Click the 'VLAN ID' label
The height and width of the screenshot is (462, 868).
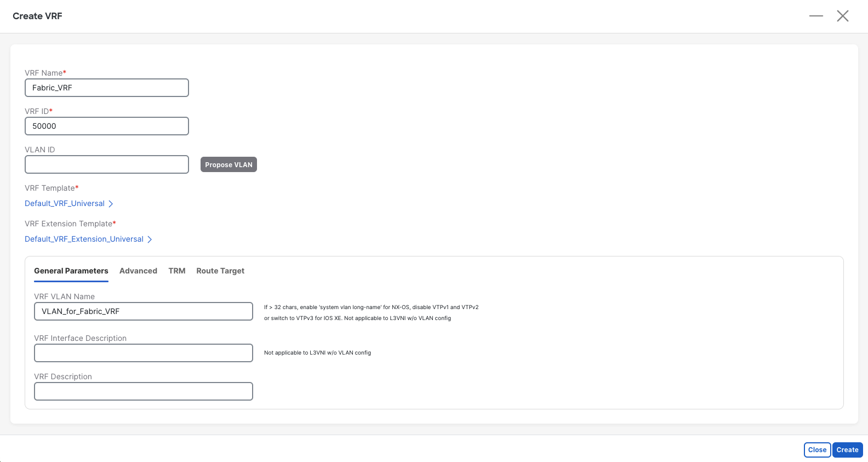click(x=40, y=150)
